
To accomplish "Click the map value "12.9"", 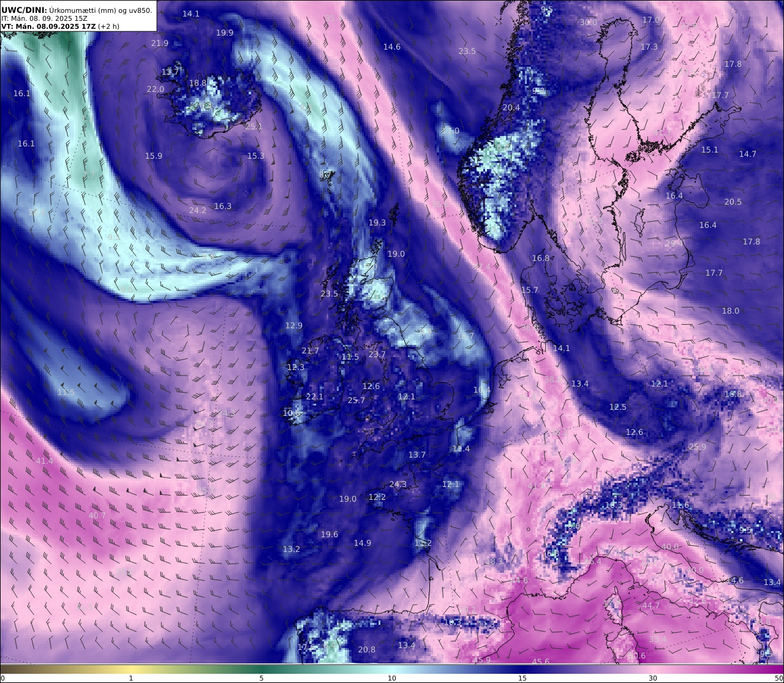I will coord(294,326).
